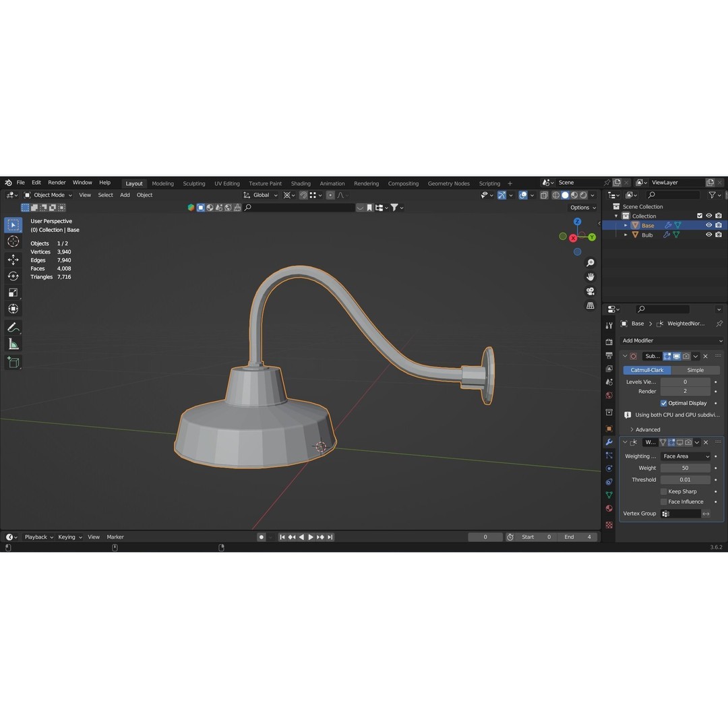Viewport: 728px width, 728px height.
Task: Toggle Collection exclude checkbox
Action: (700, 216)
